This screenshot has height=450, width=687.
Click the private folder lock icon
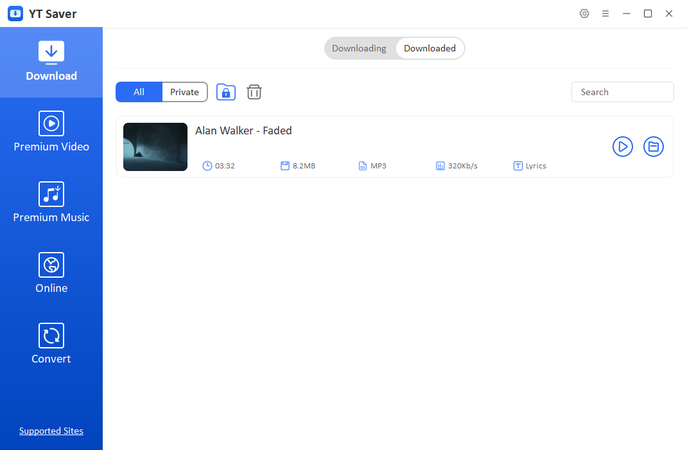(x=226, y=92)
